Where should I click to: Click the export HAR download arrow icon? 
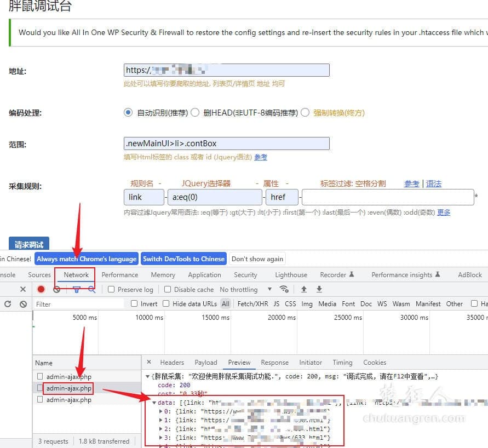pyautogui.click(x=319, y=289)
